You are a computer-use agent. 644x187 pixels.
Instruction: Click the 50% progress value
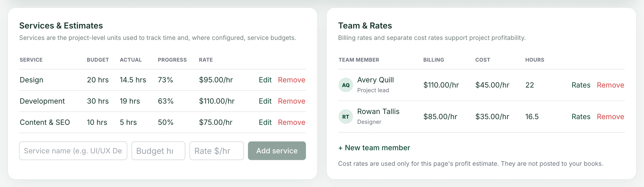pos(166,122)
